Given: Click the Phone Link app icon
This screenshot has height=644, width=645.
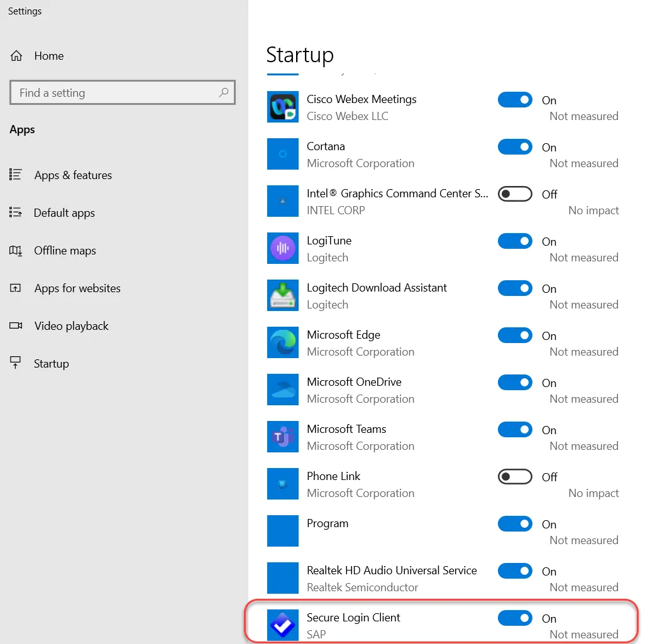Looking at the screenshot, I should click(x=283, y=484).
